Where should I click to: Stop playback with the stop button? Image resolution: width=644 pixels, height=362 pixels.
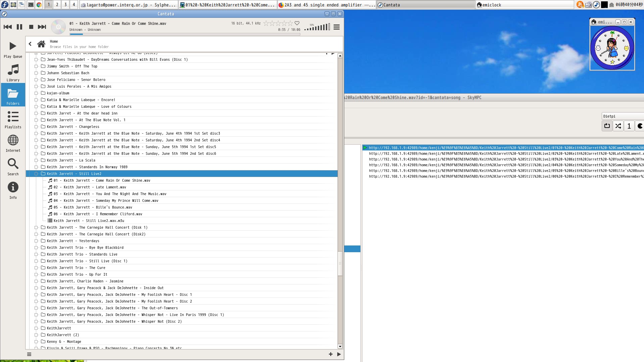click(31, 27)
